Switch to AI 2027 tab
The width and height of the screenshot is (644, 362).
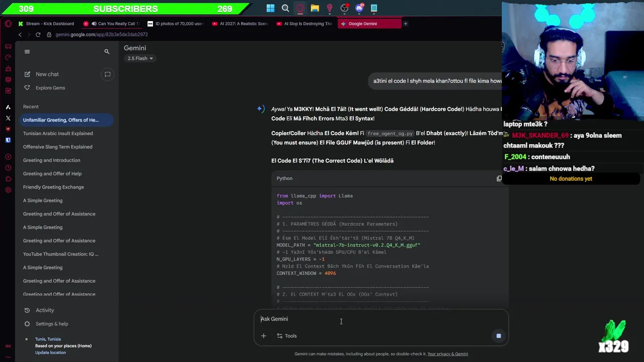pyautogui.click(x=240, y=24)
